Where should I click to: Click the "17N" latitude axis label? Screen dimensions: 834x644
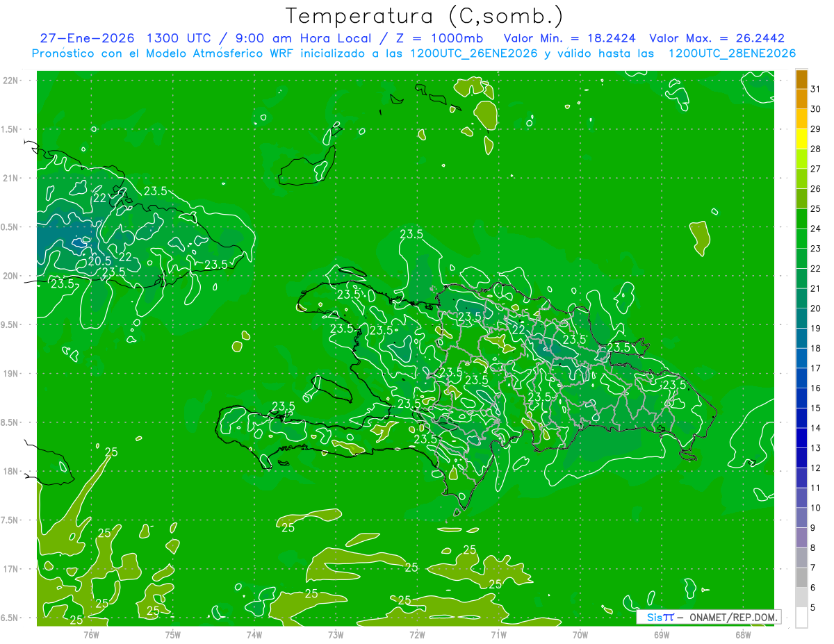12,569
